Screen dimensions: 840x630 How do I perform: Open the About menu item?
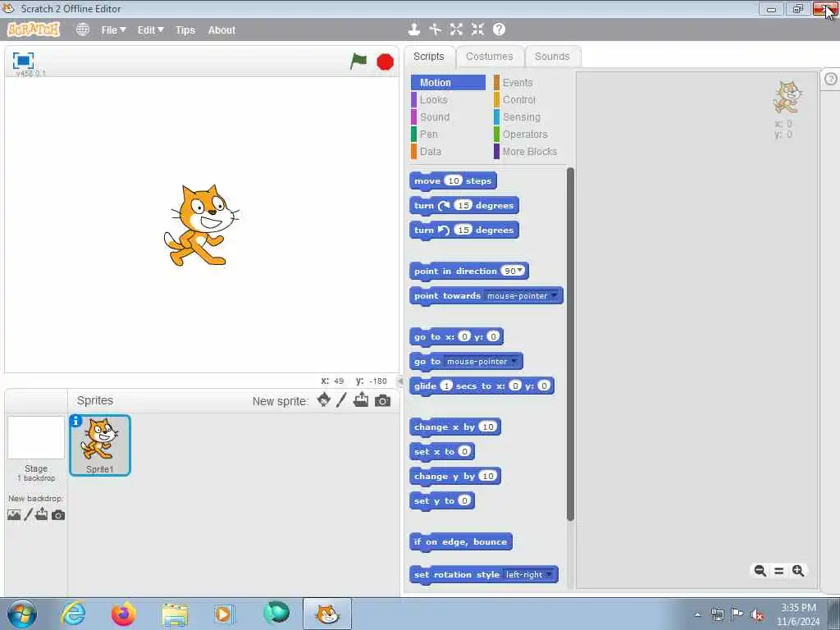point(221,30)
